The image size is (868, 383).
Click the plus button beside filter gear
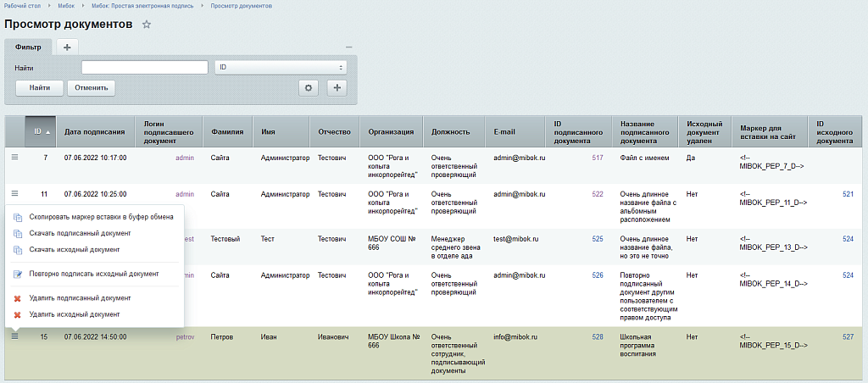337,87
